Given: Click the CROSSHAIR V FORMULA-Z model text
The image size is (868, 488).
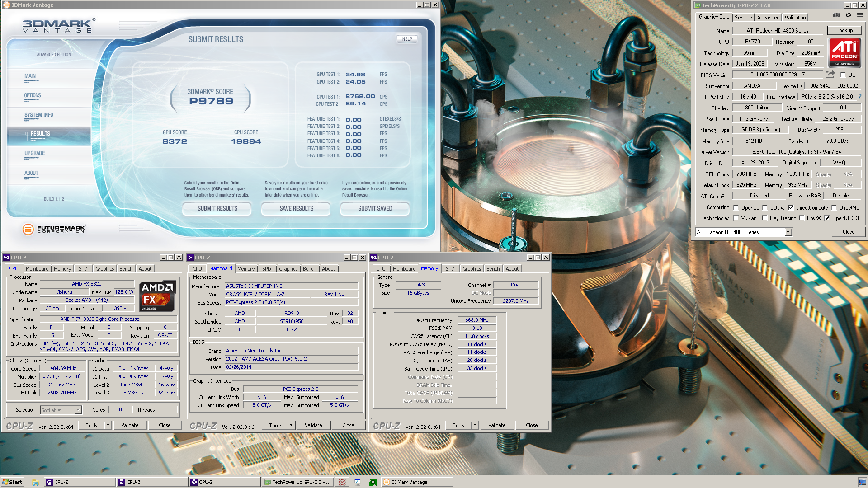Looking at the screenshot, I should [x=255, y=294].
